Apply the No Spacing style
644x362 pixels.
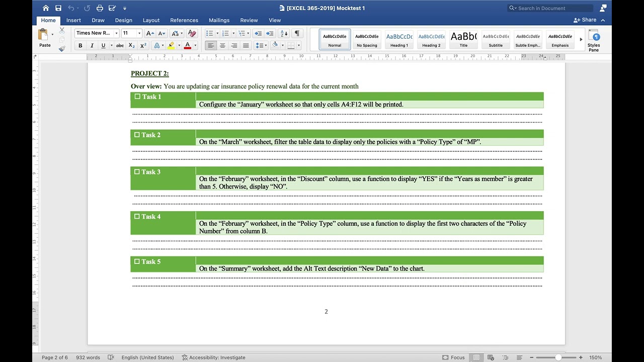367,39
